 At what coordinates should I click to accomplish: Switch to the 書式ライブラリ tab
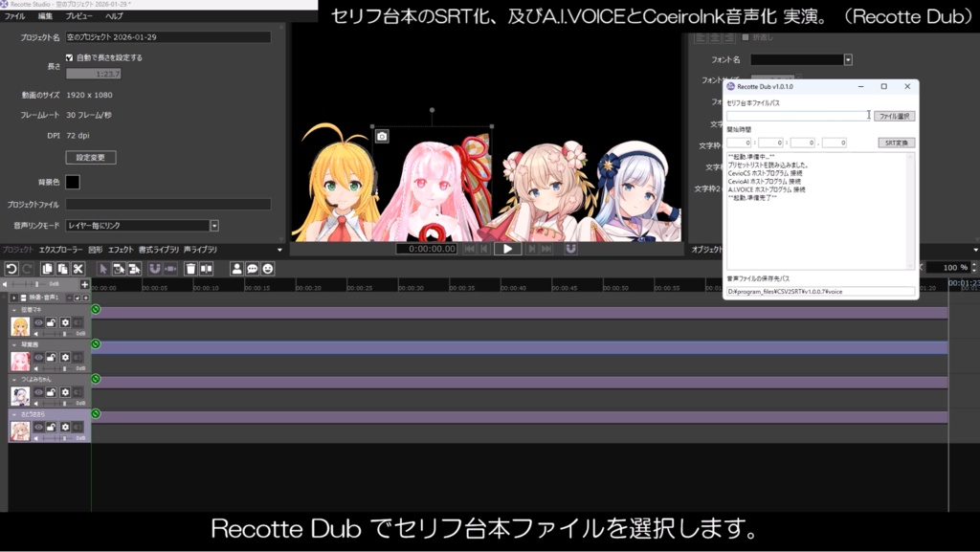click(159, 250)
